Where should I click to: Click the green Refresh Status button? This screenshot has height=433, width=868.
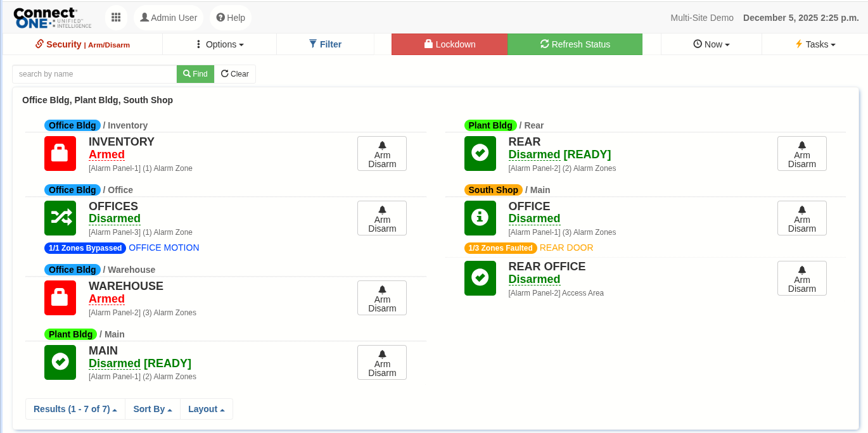575,44
